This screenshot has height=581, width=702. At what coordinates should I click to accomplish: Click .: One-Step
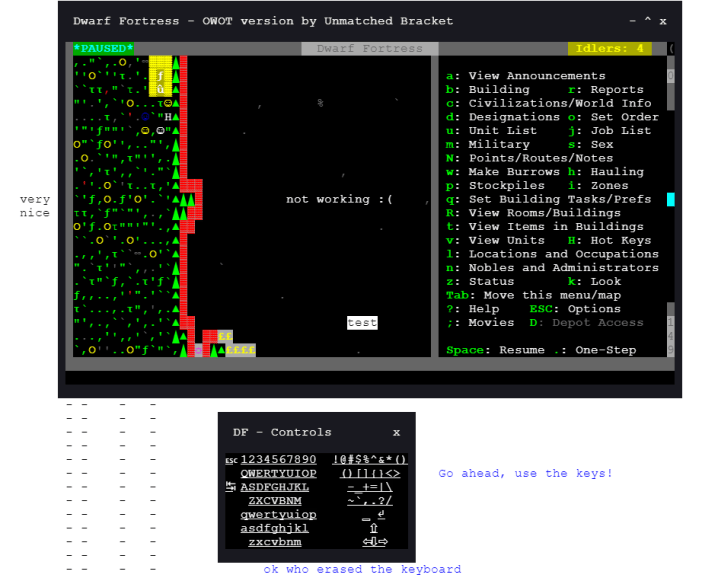(x=594, y=350)
